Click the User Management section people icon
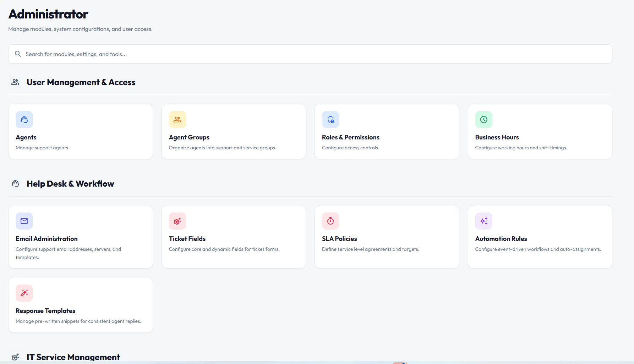 (x=15, y=82)
